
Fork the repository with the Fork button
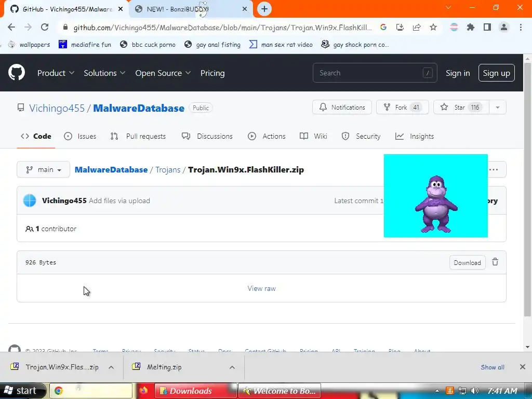(403, 107)
